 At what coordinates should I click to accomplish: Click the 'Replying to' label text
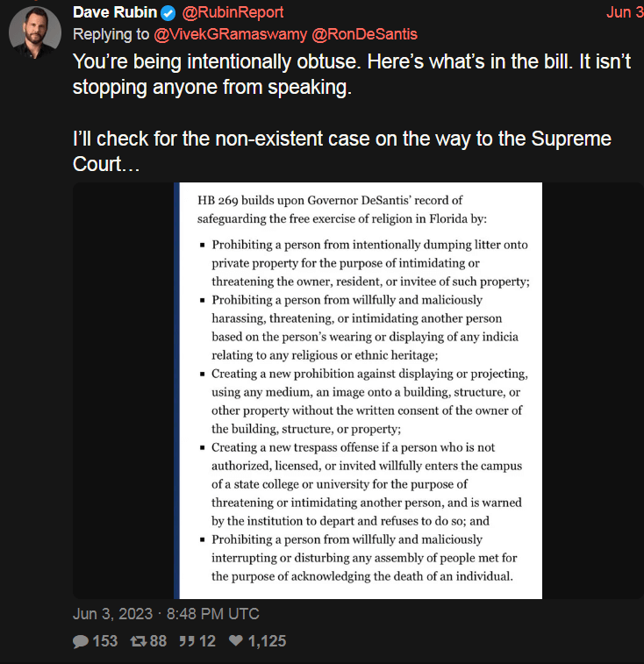[x=111, y=34]
